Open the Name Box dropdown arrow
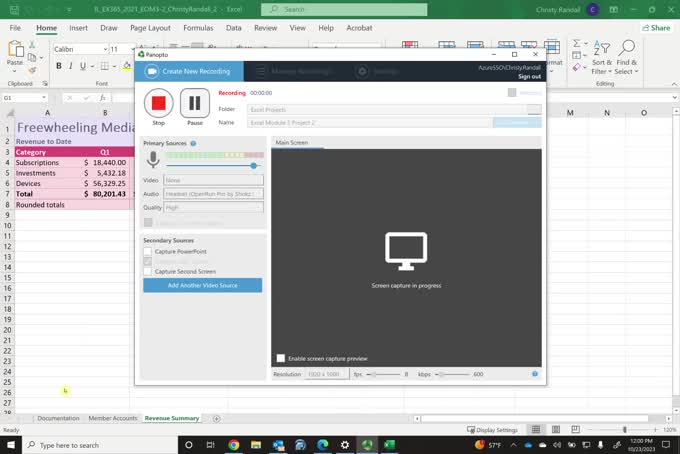The height and width of the screenshot is (454, 680). coord(44,98)
